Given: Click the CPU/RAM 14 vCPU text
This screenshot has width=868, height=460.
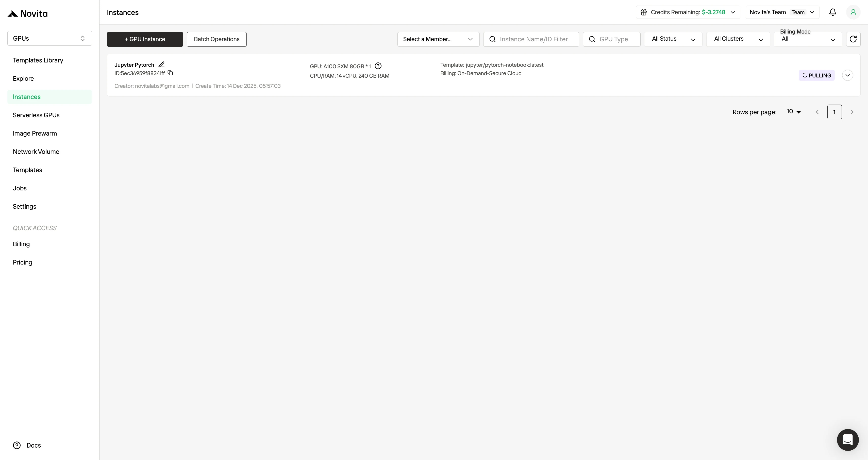Looking at the screenshot, I should click(x=349, y=76).
